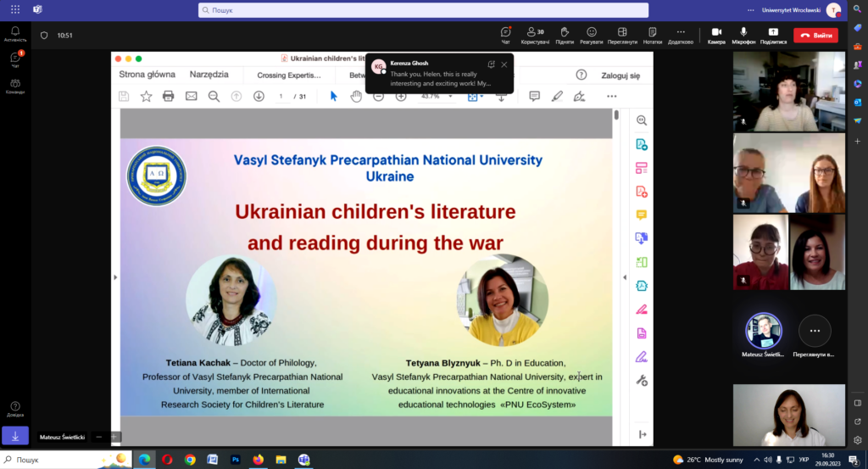Image resolution: width=868 pixels, height=469 pixels.
Task: Open the Crossing Expertis... document tab
Action: [289, 75]
